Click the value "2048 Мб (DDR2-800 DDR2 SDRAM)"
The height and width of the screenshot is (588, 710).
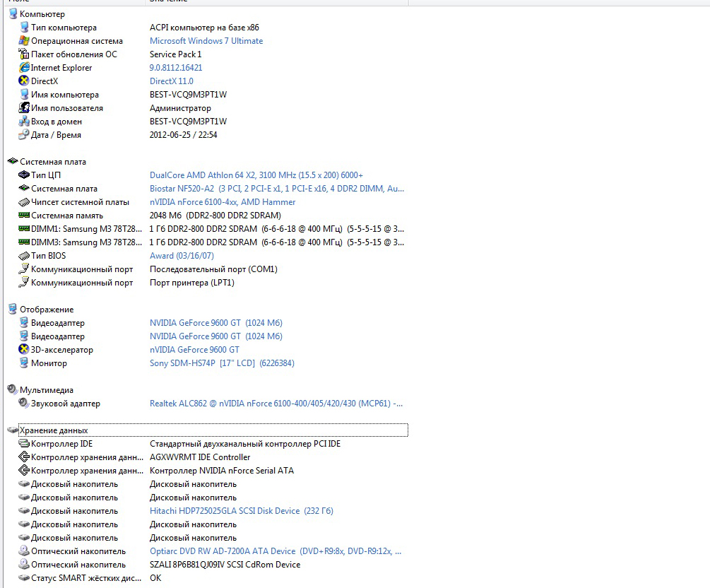point(215,215)
